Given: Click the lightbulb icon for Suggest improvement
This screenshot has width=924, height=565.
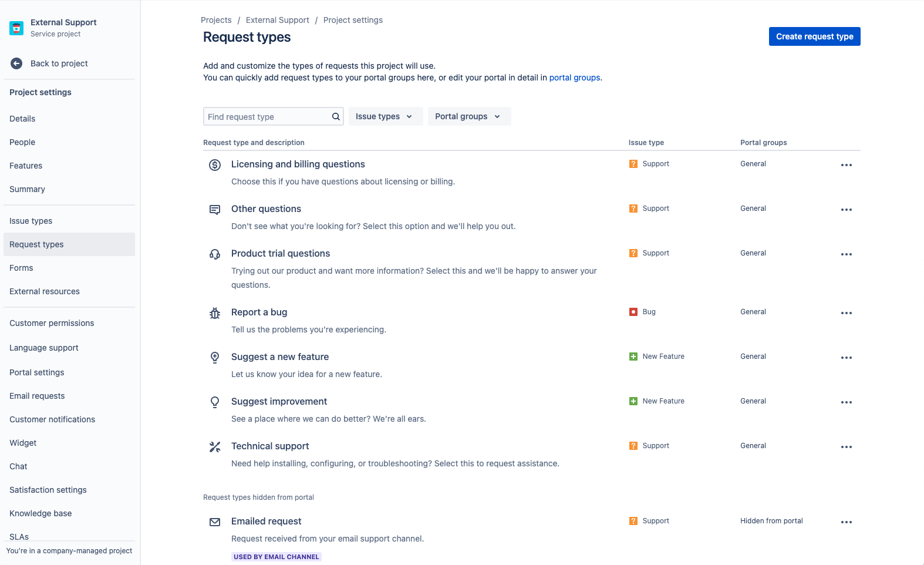Looking at the screenshot, I should click(x=215, y=402).
